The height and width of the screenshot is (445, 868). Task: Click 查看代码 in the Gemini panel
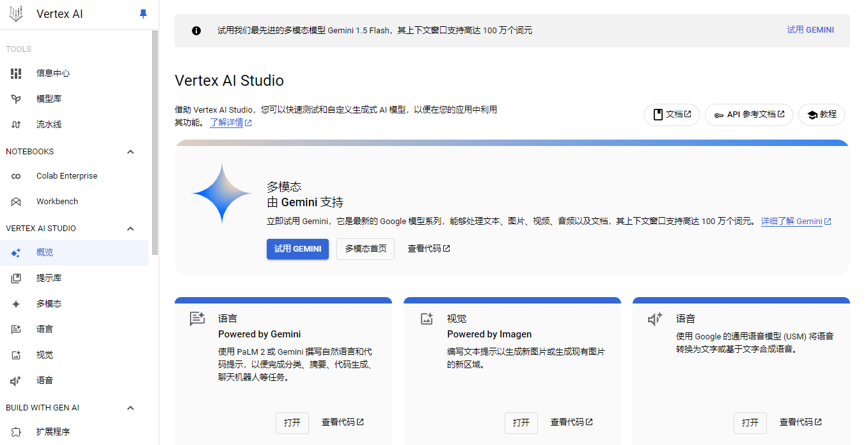coord(429,249)
